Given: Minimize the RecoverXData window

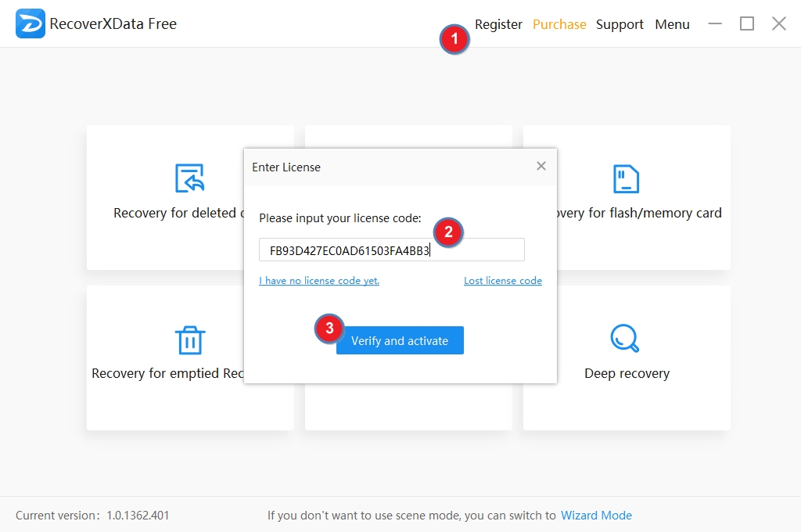Looking at the screenshot, I should tap(715, 23).
